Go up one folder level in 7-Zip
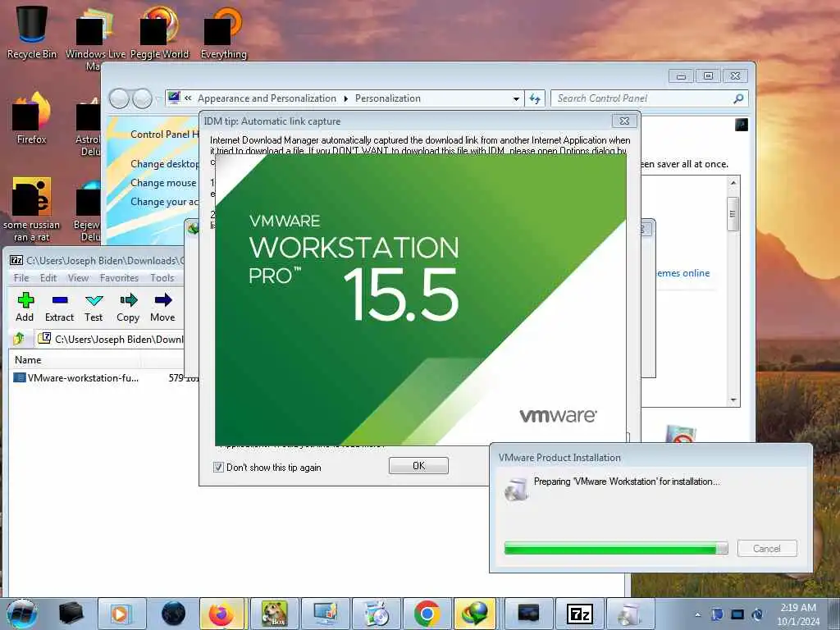This screenshot has height=630, width=840. (x=20, y=339)
